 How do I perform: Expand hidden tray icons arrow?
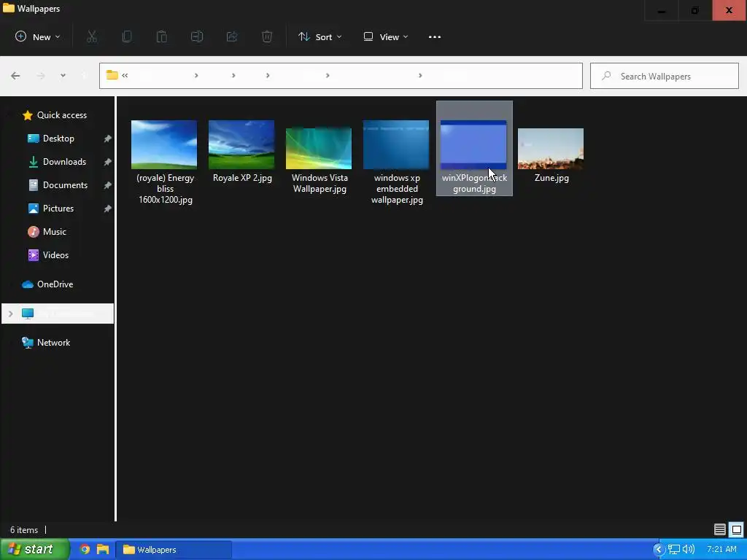[x=659, y=550]
